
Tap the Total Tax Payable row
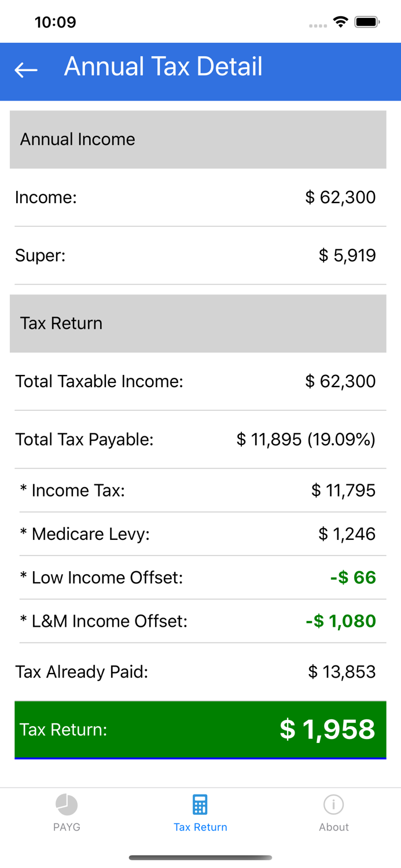click(200, 439)
